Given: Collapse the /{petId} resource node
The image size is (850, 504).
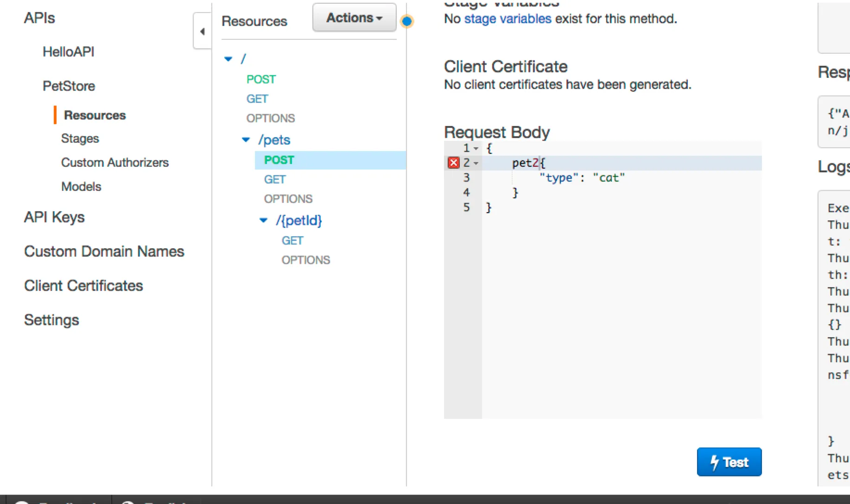Looking at the screenshot, I should (x=263, y=220).
